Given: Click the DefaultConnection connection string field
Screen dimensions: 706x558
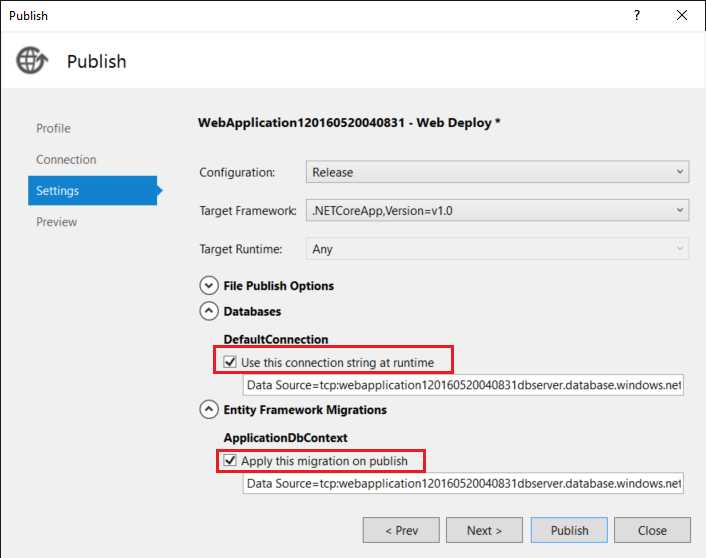Looking at the screenshot, I should click(463, 385).
